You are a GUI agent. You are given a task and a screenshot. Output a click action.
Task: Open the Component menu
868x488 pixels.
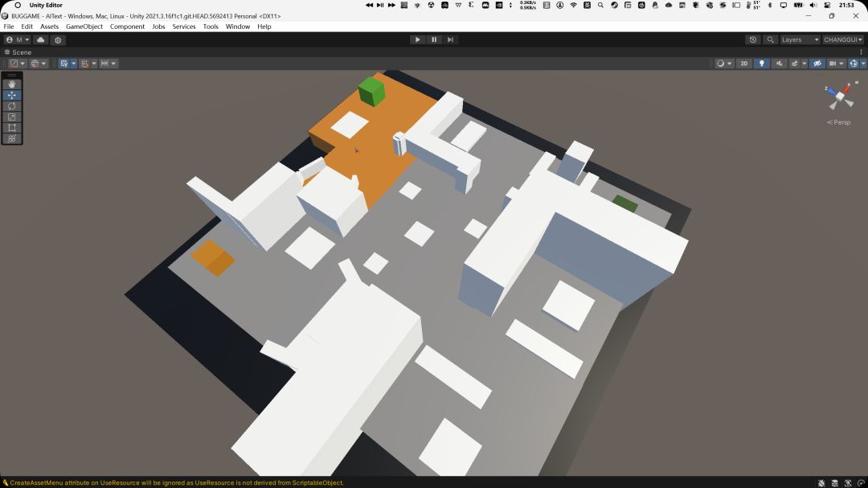tap(127, 27)
